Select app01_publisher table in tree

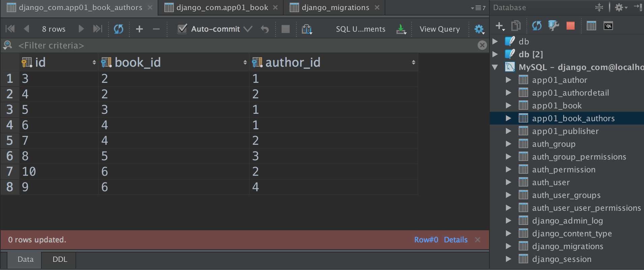click(x=565, y=131)
